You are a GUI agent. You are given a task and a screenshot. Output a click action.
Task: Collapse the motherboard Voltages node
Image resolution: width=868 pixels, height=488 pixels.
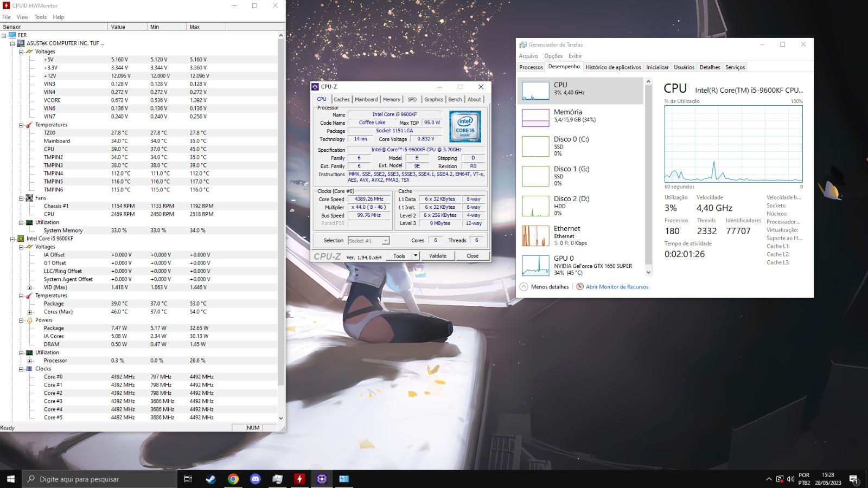point(21,52)
